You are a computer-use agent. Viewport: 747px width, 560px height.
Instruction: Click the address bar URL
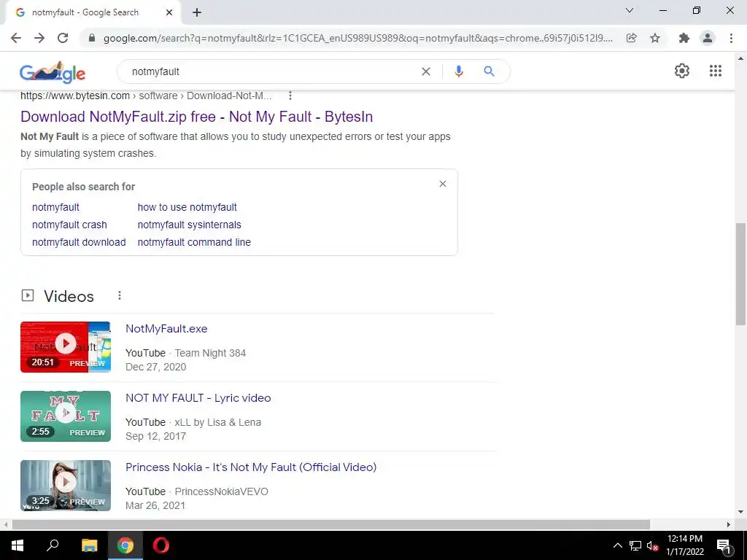[357, 38]
